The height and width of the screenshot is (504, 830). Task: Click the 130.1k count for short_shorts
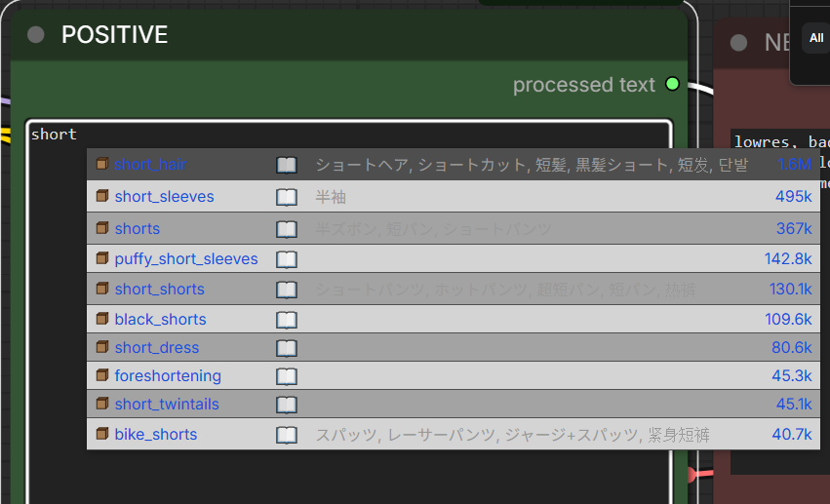(790, 289)
